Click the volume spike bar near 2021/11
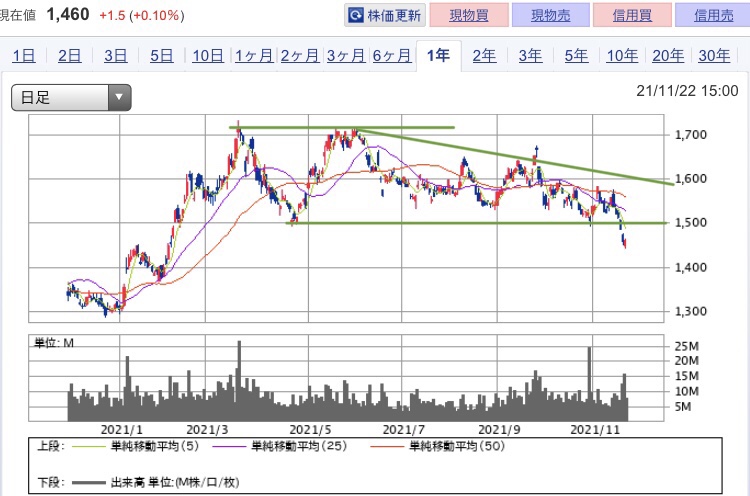The image size is (750, 496). [589, 384]
